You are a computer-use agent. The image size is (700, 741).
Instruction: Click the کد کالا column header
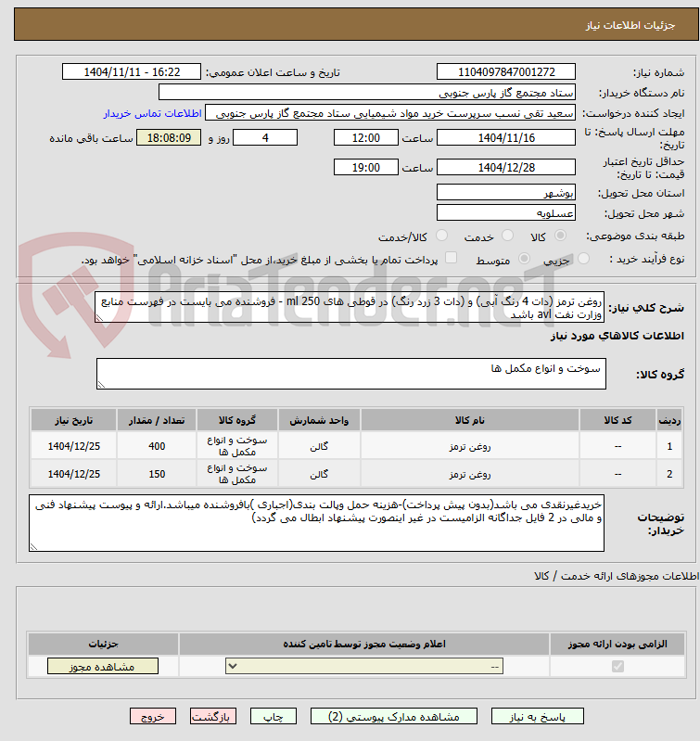click(x=617, y=420)
